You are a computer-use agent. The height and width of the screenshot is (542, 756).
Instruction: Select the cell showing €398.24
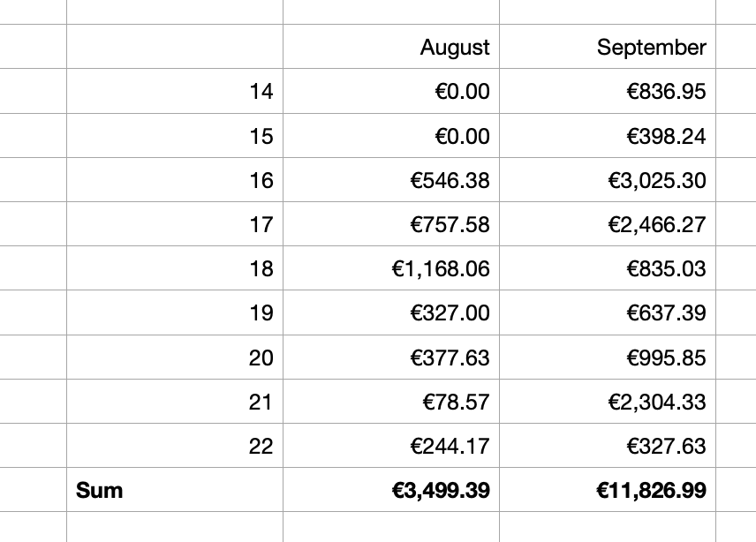click(608, 135)
